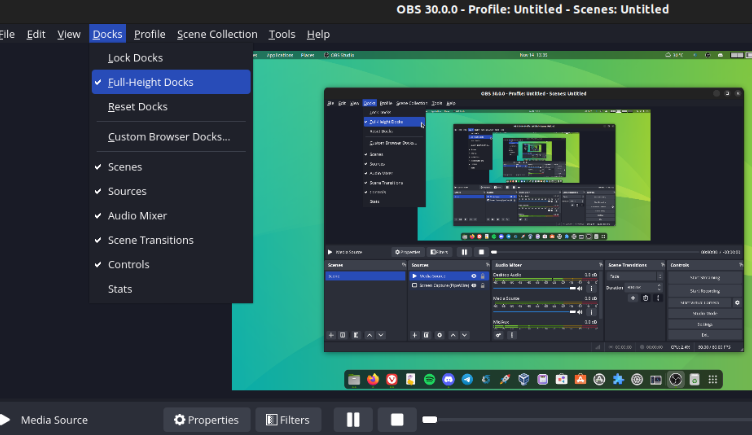752x435 pixels.
Task: Click Media Source lock icon in preview
Action: pyautogui.click(x=483, y=276)
